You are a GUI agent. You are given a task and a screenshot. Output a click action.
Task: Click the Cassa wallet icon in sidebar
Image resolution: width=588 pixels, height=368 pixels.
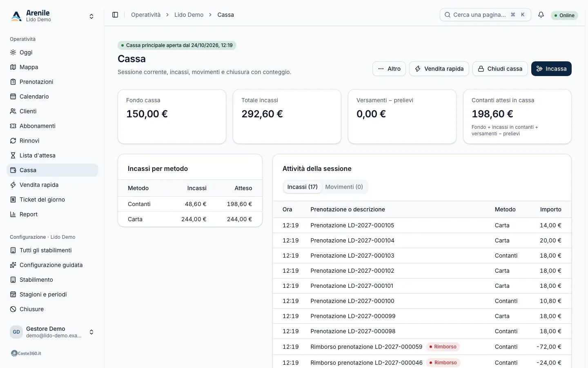13,170
